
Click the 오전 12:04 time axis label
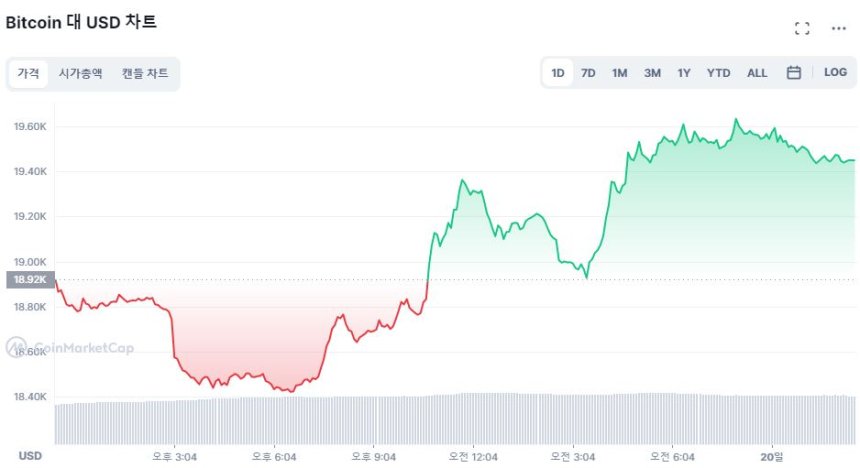[x=473, y=456]
